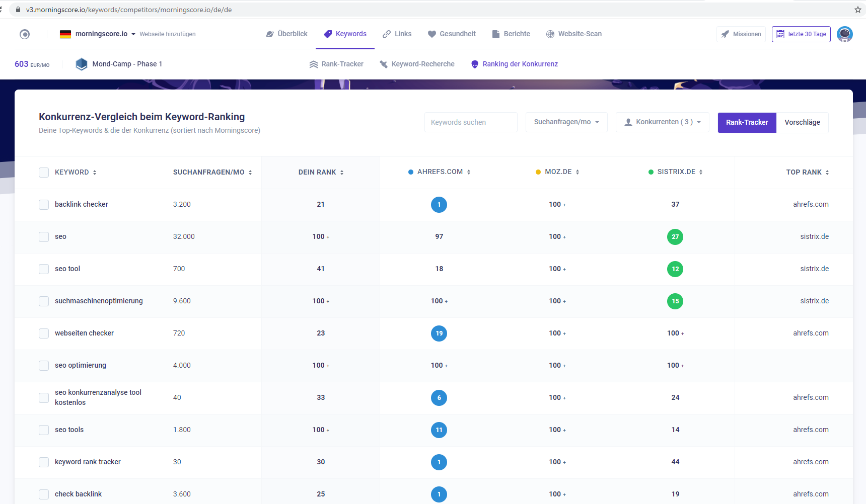
Task: Open the Keyword-Recherche sub-tab
Action: point(417,64)
